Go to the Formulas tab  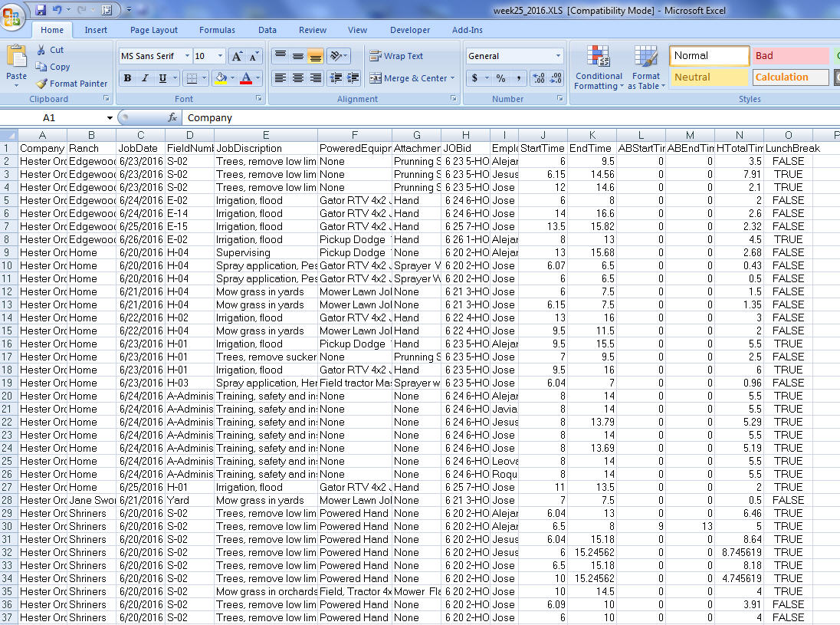[x=217, y=30]
